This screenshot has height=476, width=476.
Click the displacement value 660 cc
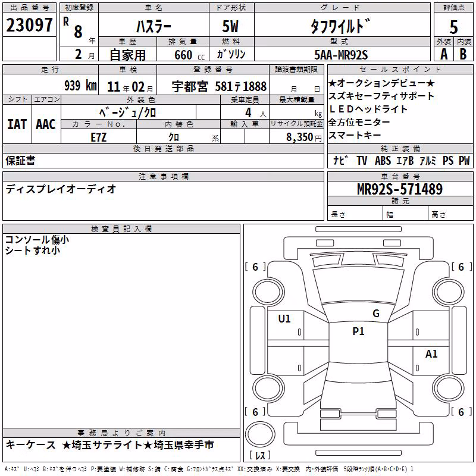[189, 55]
